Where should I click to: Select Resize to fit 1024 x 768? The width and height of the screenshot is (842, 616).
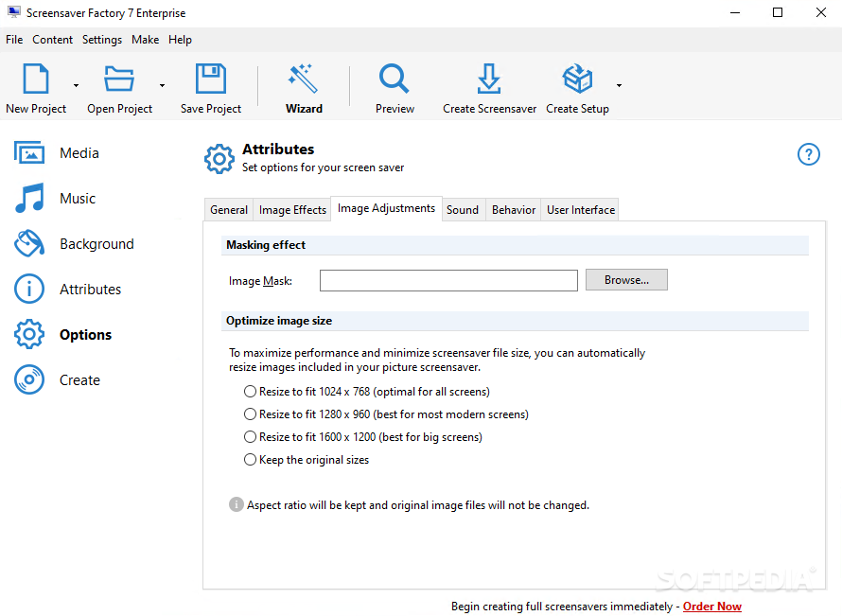pyautogui.click(x=367, y=392)
